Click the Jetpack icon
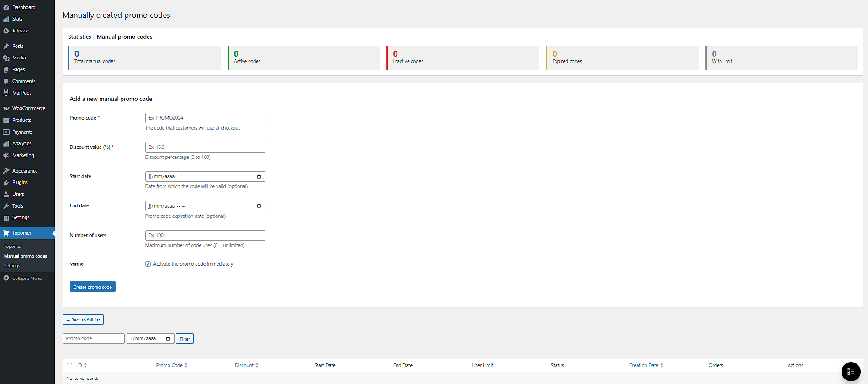 (6, 31)
